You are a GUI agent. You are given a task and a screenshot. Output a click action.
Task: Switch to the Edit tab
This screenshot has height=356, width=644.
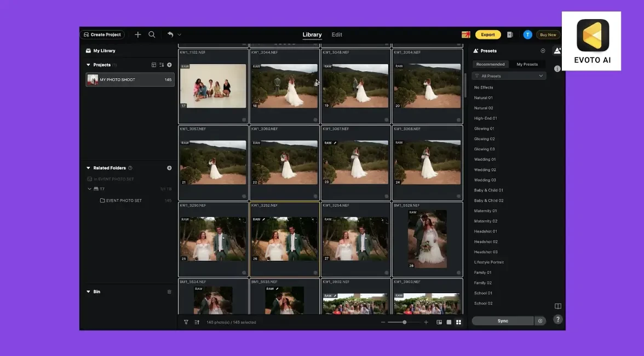click(x=337, y=34)
